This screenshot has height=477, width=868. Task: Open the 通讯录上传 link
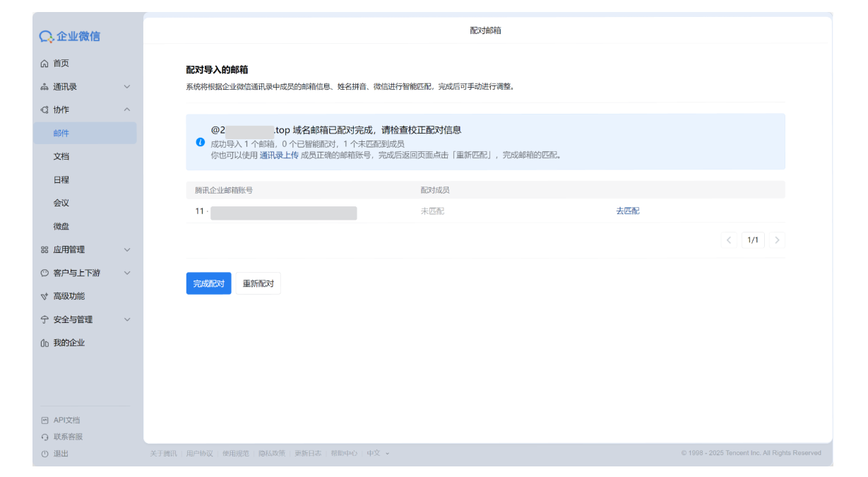point(278,155)
